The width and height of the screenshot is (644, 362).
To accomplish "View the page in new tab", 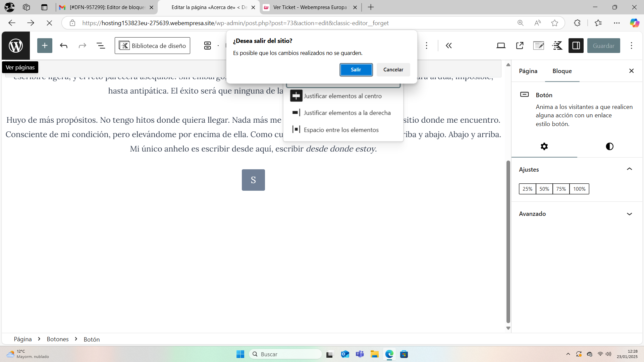I will tap(520, 46).
